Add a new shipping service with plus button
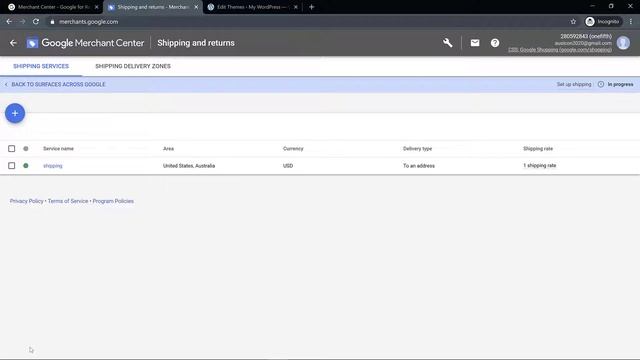The height and width of the screenshot is (360, 640). 15,113
